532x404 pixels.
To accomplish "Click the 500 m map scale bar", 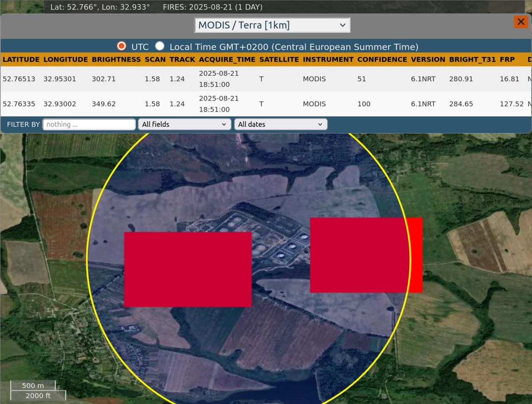I will (x=33, y=385).
